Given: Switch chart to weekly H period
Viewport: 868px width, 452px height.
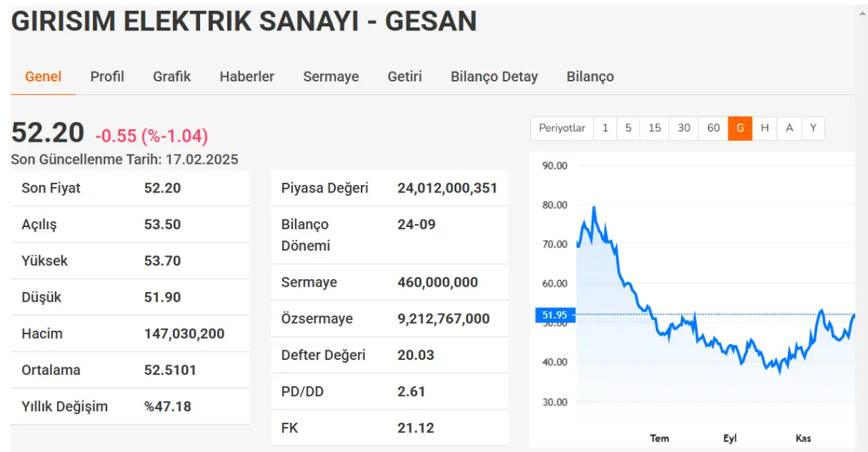Looking at the screenshot, I should pos(764,128).
